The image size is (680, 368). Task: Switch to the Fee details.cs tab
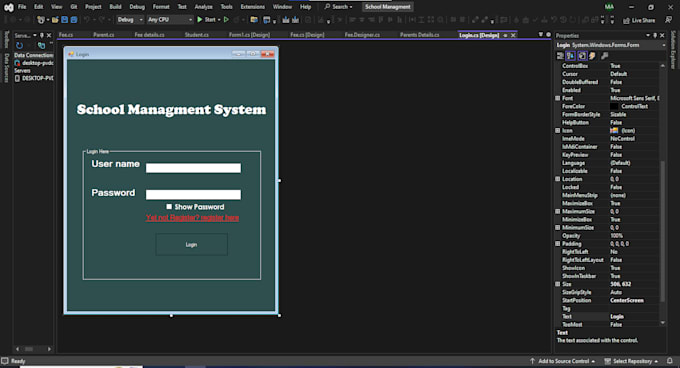click(x=149, y=35)
